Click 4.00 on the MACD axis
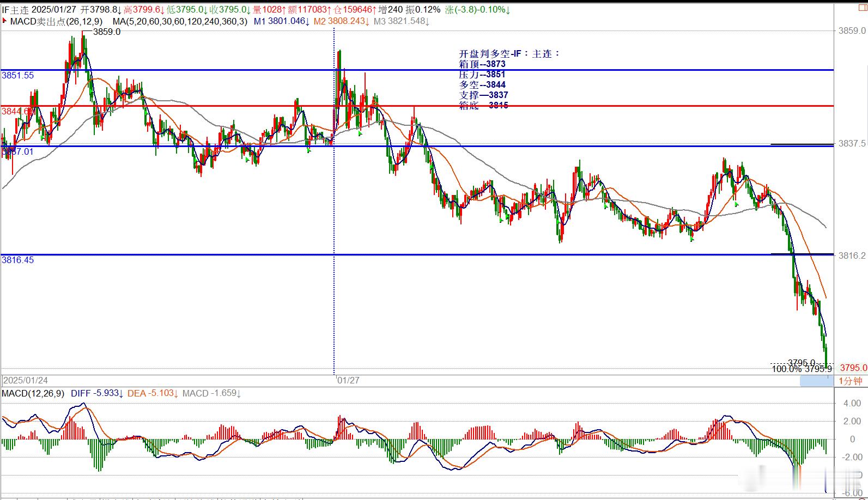This screenshot has height=500, width=868. [852, 404]
